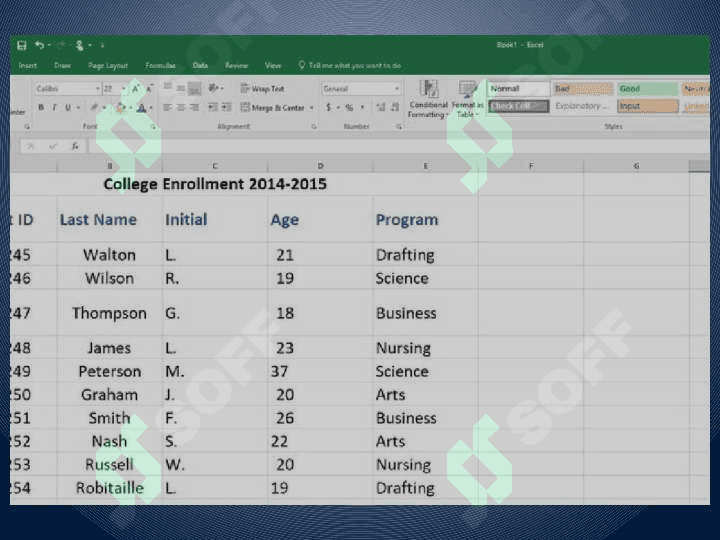Click the Insert Function fx icon

pyautogui.click(x=75, y=146)
